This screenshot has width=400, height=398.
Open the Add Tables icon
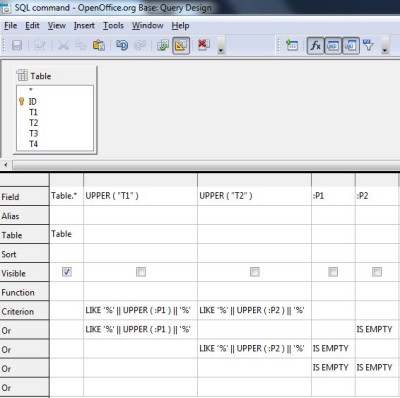coord(292,45)
